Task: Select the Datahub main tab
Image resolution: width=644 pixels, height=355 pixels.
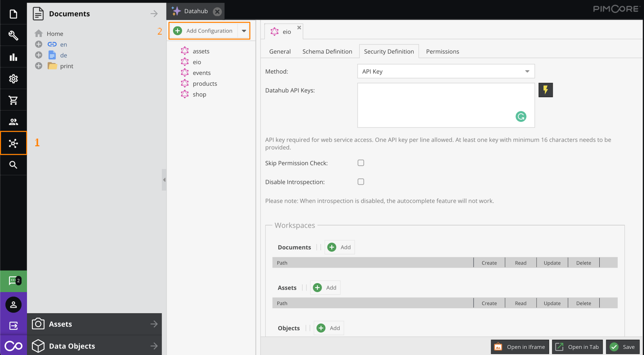Action: tap(196, 11)
